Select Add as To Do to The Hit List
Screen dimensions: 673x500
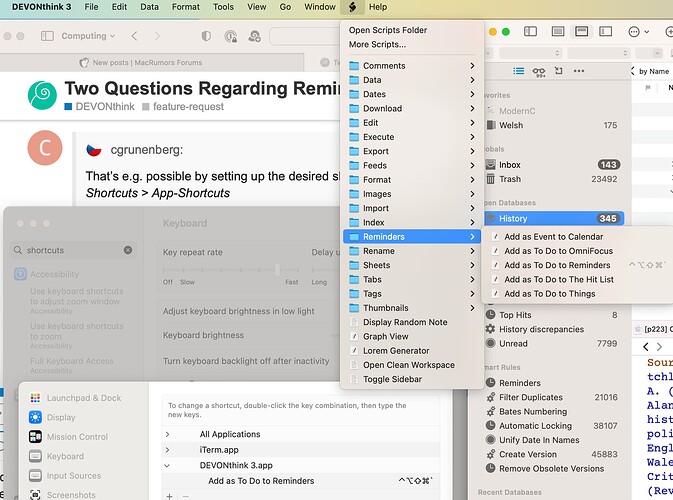point(559,279)
